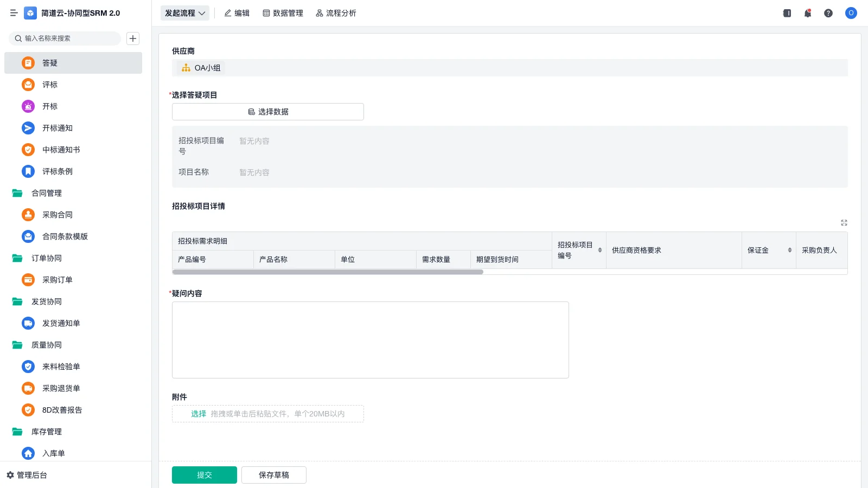868x488 pixels.
Task: Click the 发货通知单 truck icon
Action: (28, 323)
